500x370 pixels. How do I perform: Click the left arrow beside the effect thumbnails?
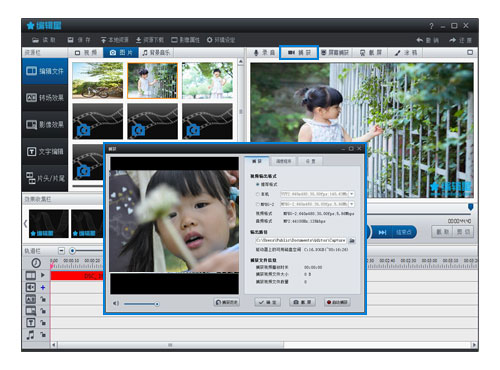(25, 223)
